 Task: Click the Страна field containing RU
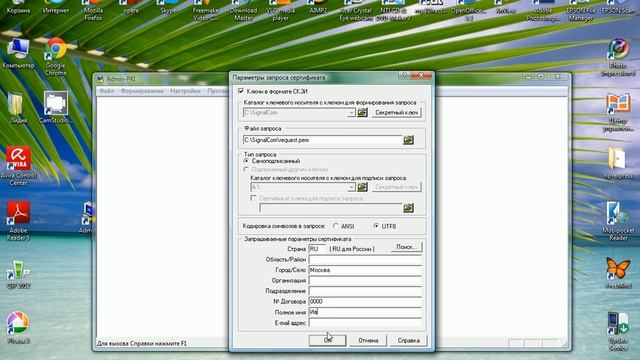pyautogui.click(x=318, y=249)
